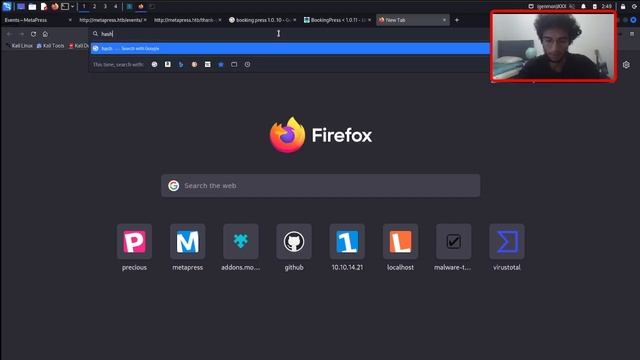Viewport: 640px width, 360px height.
Task: Open a new tab with plus button
Action: pos(457,20)
